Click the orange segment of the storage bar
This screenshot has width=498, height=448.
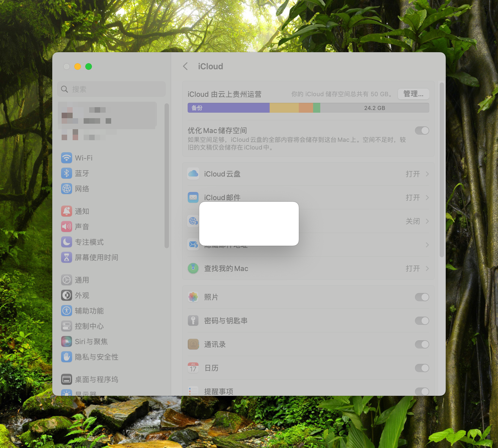coord(306,108)
